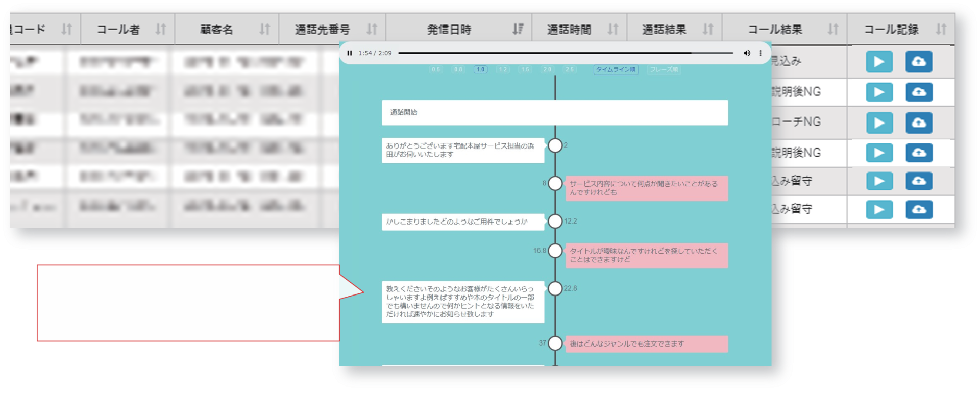Image resolution: width=980 pixels, height=393 pixels.
Task: Open the audio player three-dot menu
Action: pyautogui.click(x=761, y=53)
